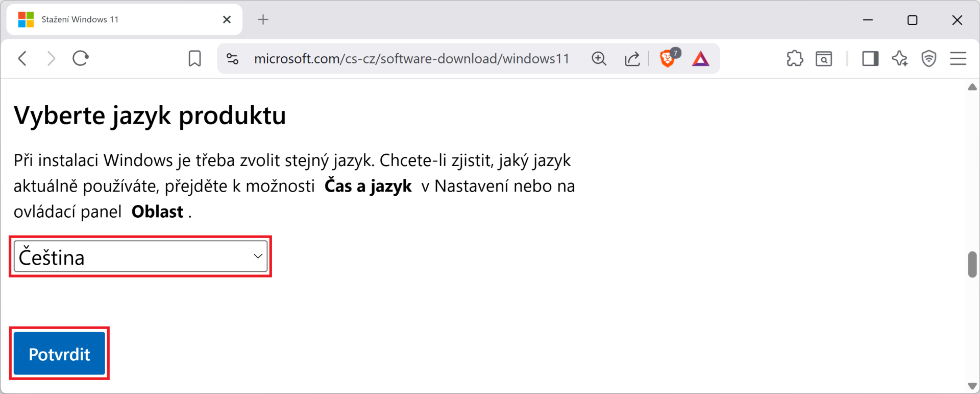
Task: Go back to the previous page
Action: (22, 58)
